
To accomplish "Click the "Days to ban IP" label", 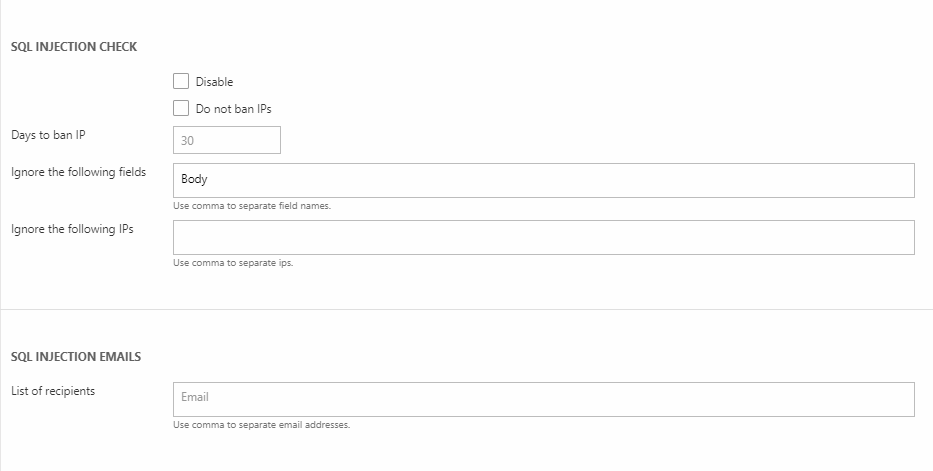I will click(x=49, y=135).
